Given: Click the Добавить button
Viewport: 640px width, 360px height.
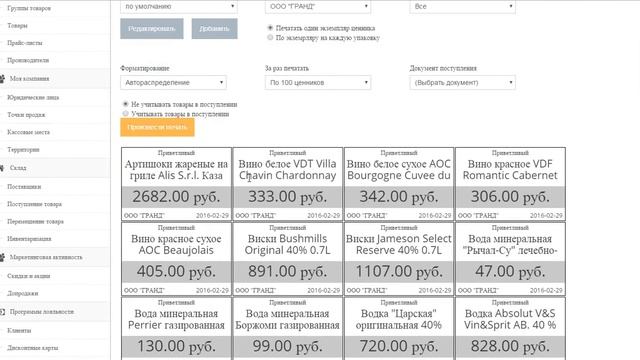Looking at the screenshot, I should coord(214,29).
